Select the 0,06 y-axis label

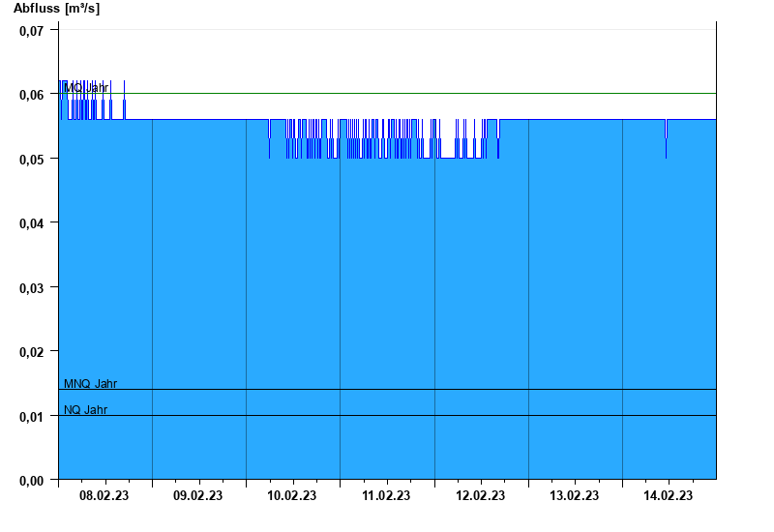(x=32, y=95)
